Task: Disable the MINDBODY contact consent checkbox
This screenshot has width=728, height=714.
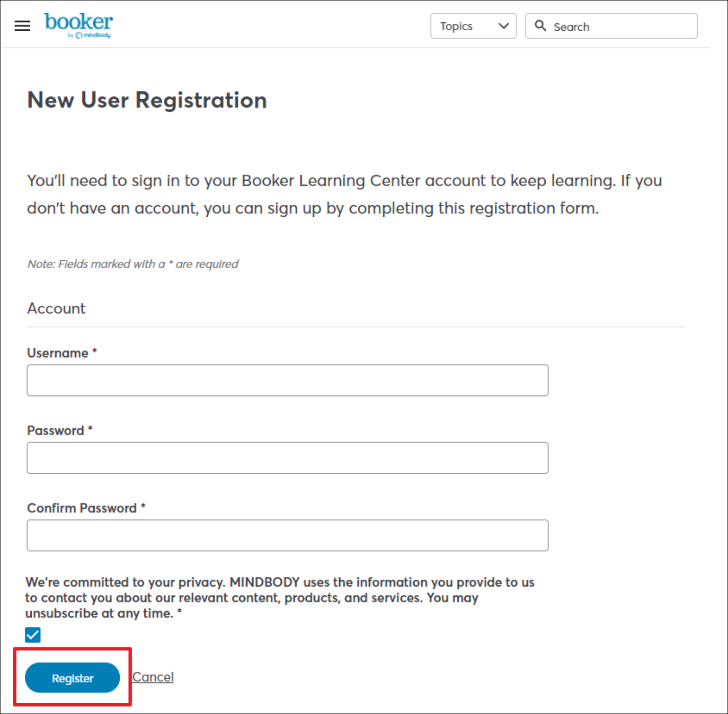Action: tap(33, 635)
